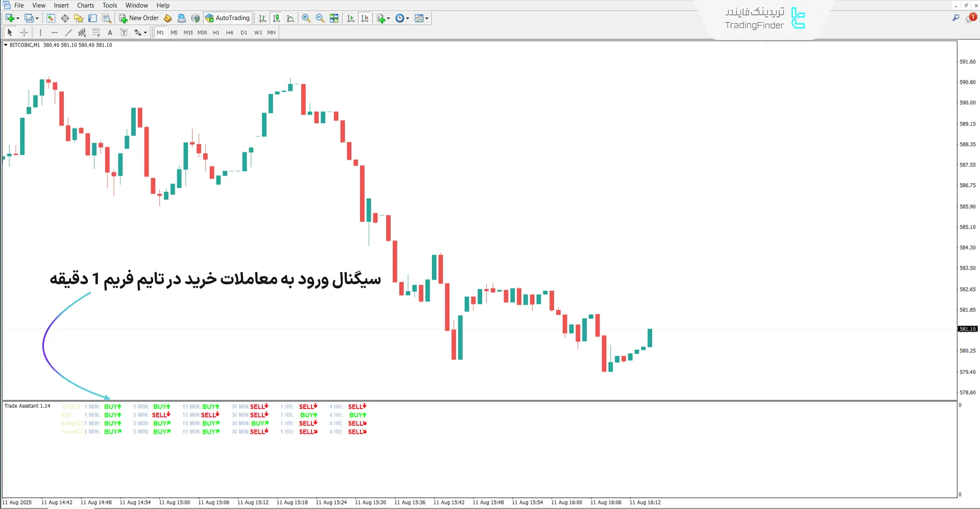Switch timeframe to H1

216,32
